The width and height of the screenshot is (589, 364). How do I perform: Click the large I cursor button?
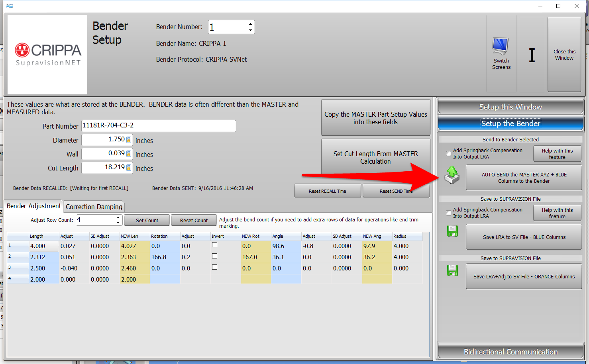(x=532, y=55)
